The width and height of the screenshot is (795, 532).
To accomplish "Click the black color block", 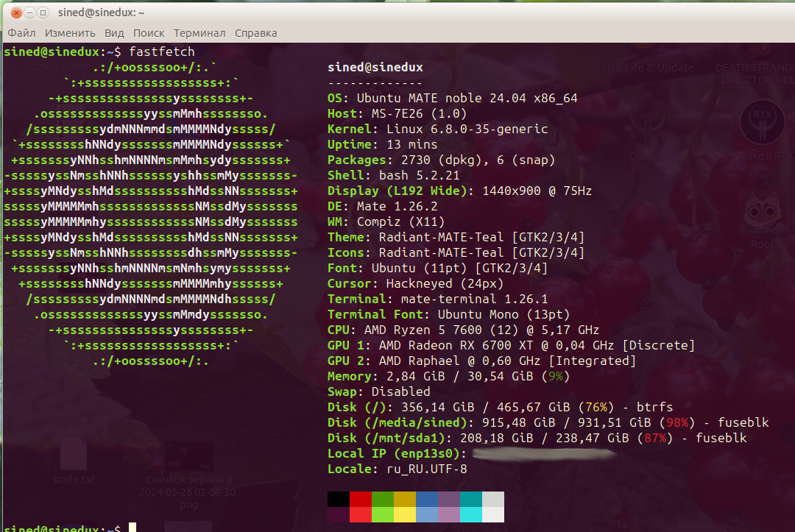I will (x=338, y=499).
